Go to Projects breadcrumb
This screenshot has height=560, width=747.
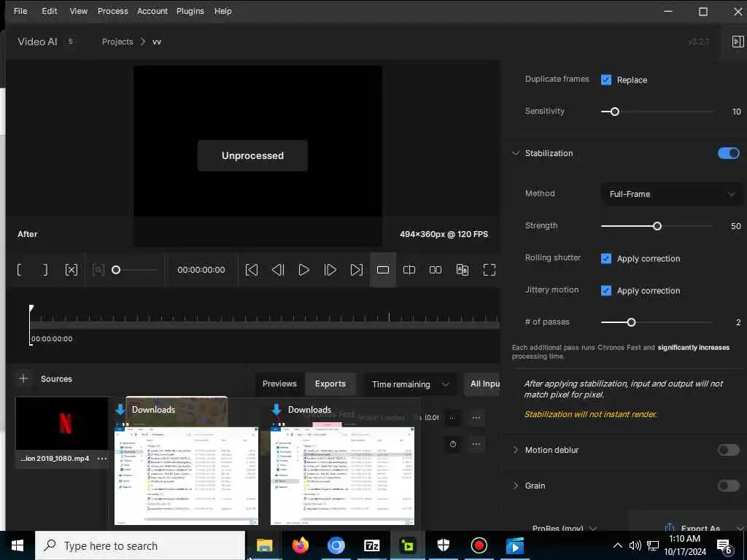click(117, 42)
